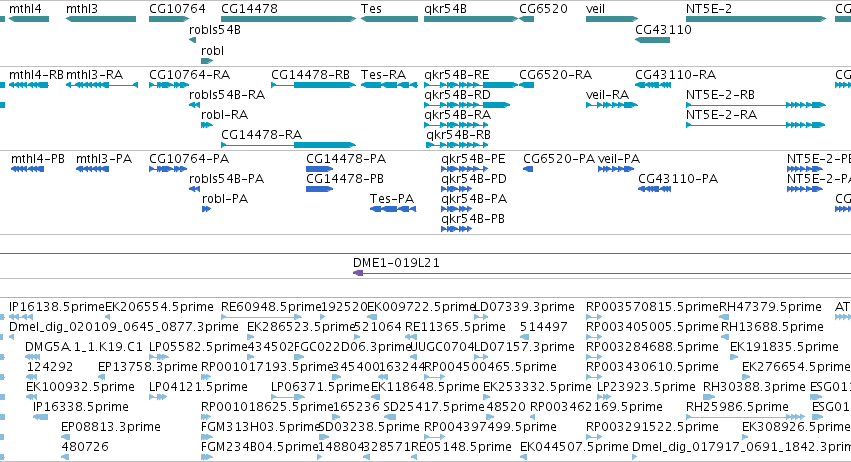Viewport: 851px width, 462px height.
Task: Click the robl gene label
Action: 212,50
